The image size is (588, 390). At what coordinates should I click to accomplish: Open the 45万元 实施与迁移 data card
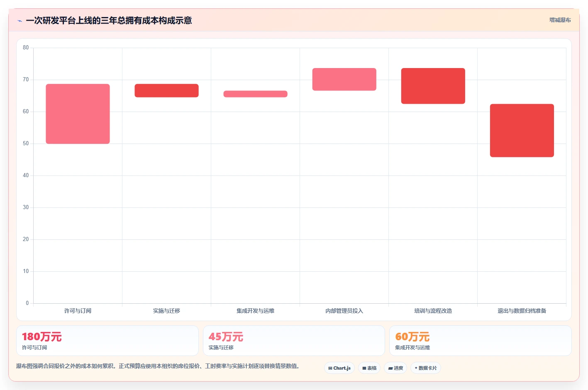(x=294, y=341)
